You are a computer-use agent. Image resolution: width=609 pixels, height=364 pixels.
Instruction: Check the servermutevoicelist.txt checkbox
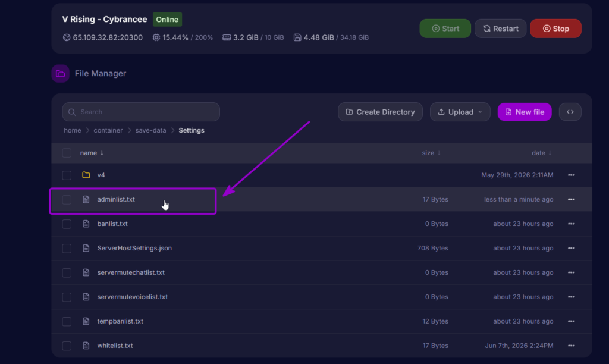(x=67, y=297)
